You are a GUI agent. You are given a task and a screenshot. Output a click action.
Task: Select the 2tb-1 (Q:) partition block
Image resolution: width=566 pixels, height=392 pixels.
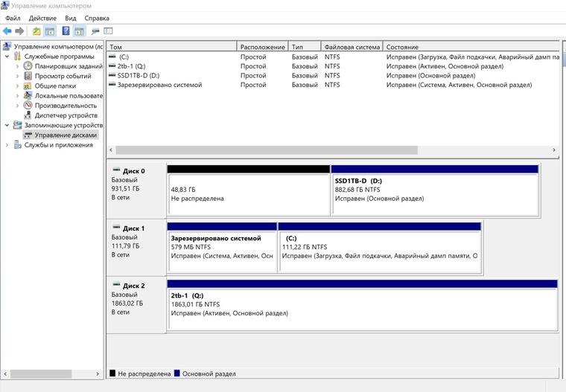(363, 305)
